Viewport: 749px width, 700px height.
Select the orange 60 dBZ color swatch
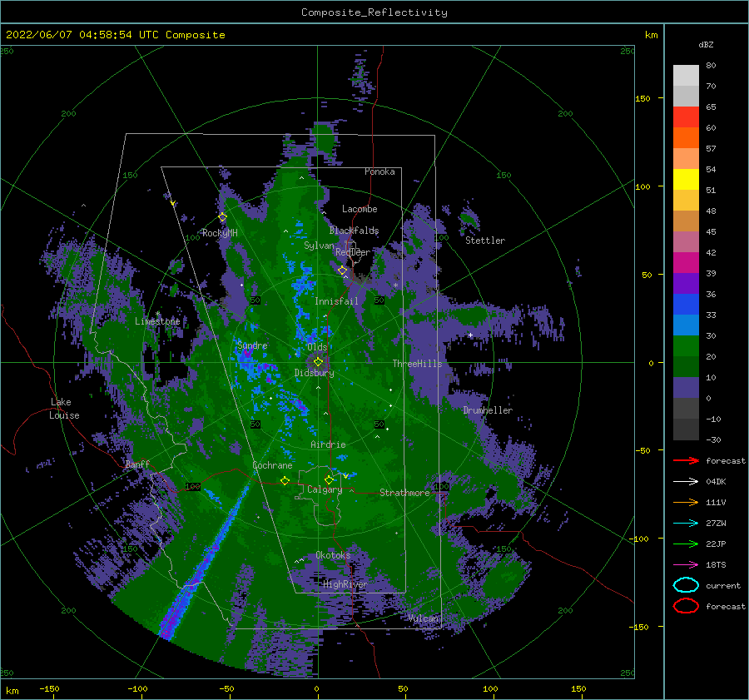(686, 138)
